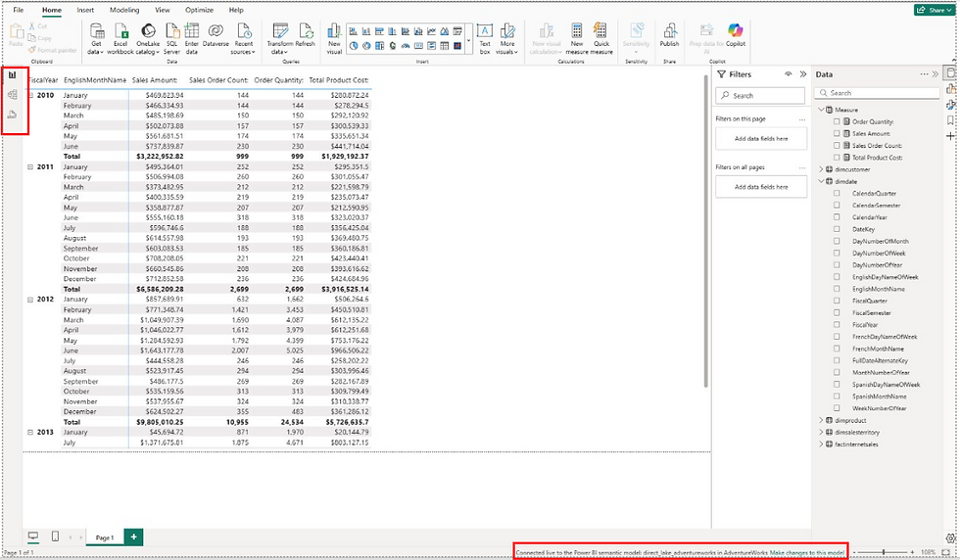Click the Enter data icon
Viewport: 960px width, 560px height.
pyautogui.click(x=192, y=30)
